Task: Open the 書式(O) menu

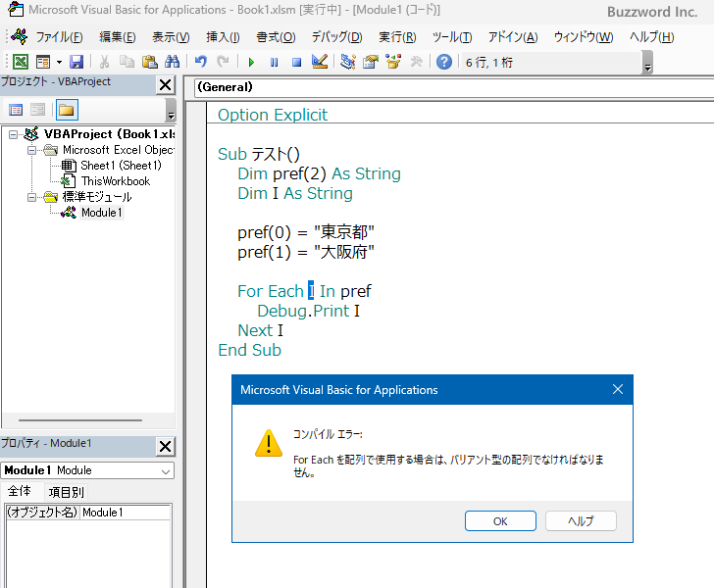Action: 276,37
